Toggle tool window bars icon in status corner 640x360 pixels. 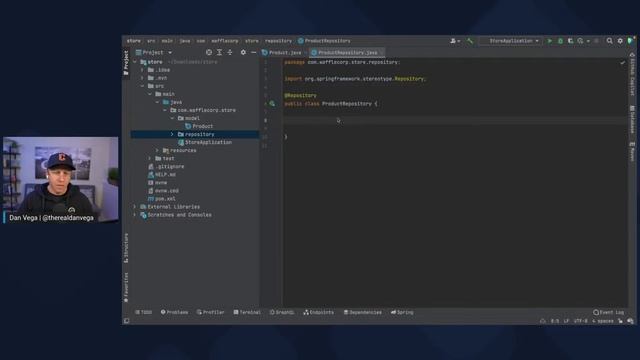(127, 321)
